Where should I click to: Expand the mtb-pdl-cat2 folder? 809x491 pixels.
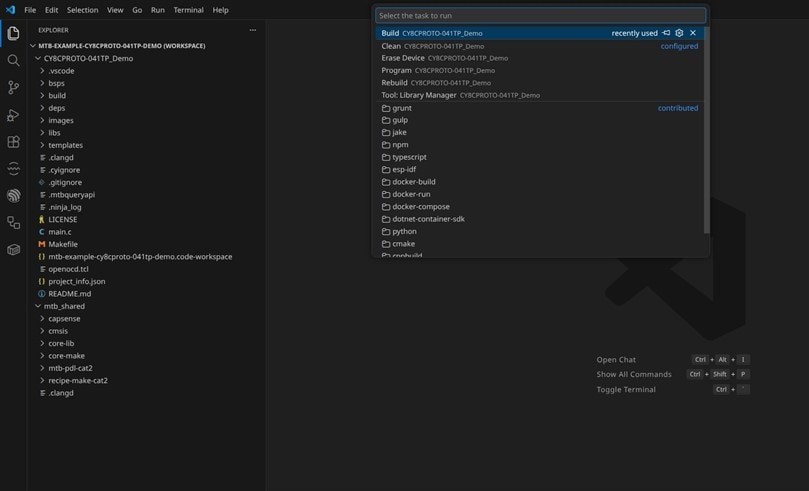(147, 368)
